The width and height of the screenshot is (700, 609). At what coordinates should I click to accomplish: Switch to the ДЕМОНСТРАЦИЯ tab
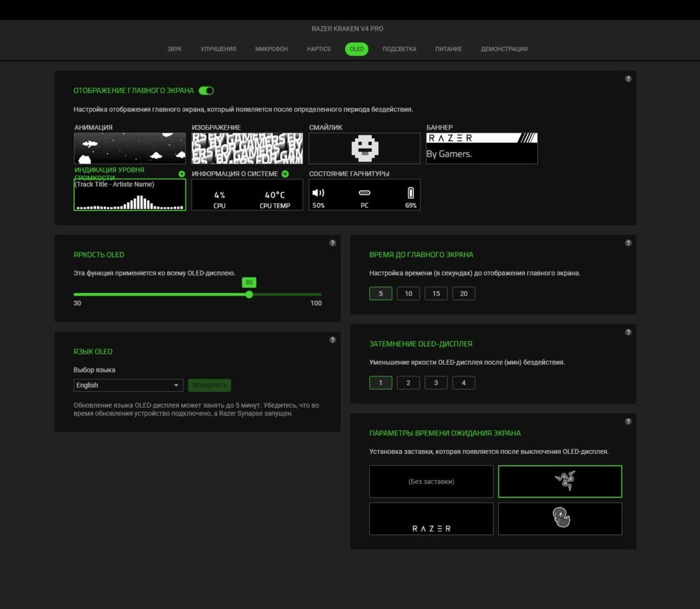tap(504, 49)
